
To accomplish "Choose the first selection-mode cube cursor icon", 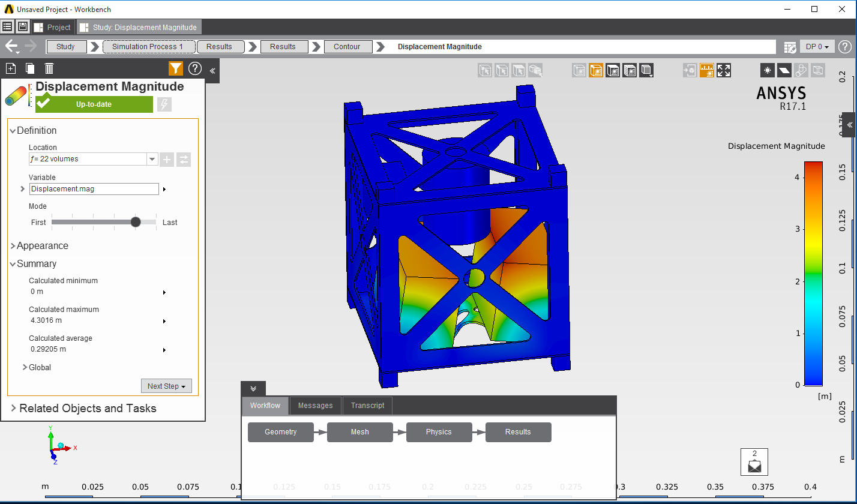I will tap(485, 70).
